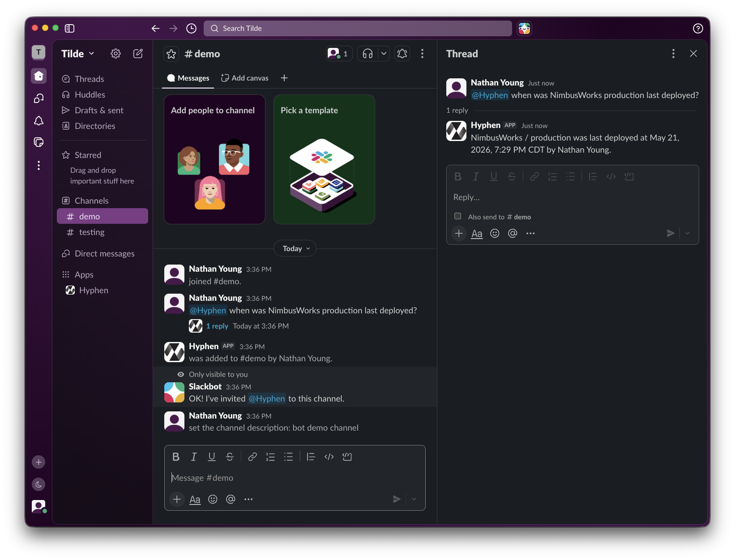Click the Message #demo input field

(x=295, y=478)
